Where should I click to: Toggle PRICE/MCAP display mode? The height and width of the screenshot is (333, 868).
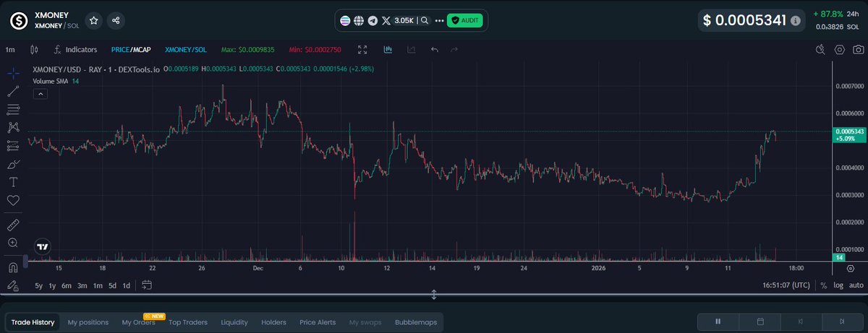click(x=131, y=50)
